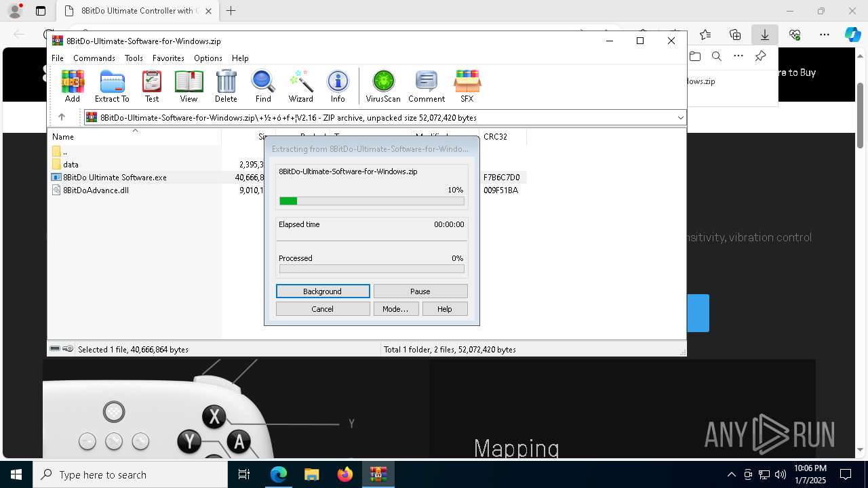Screen dimensions: 868x488
Task: Open the Find magnifier icon
Action: (x=263, y=86)
